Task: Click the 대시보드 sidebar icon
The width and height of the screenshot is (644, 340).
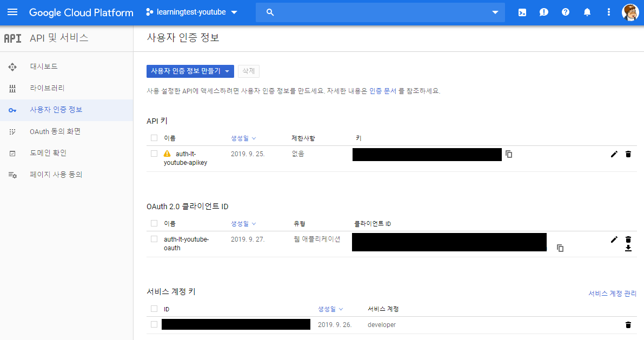Action: 12,66
